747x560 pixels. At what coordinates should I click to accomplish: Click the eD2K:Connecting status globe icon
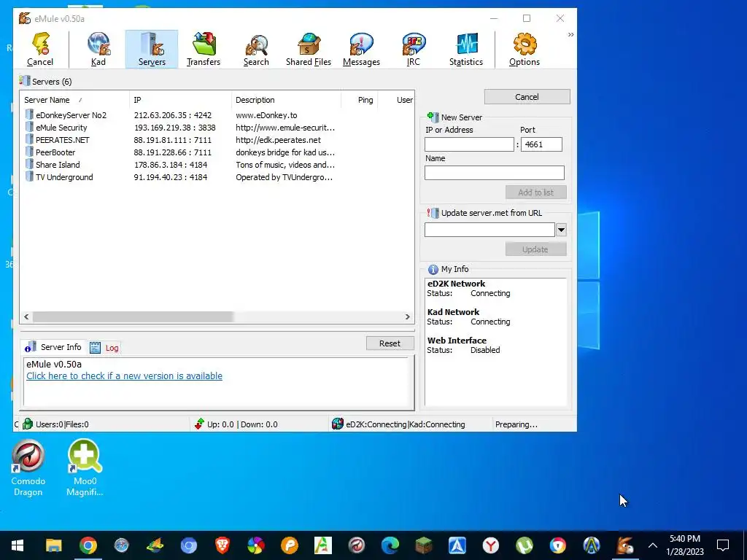click(337, 424)
